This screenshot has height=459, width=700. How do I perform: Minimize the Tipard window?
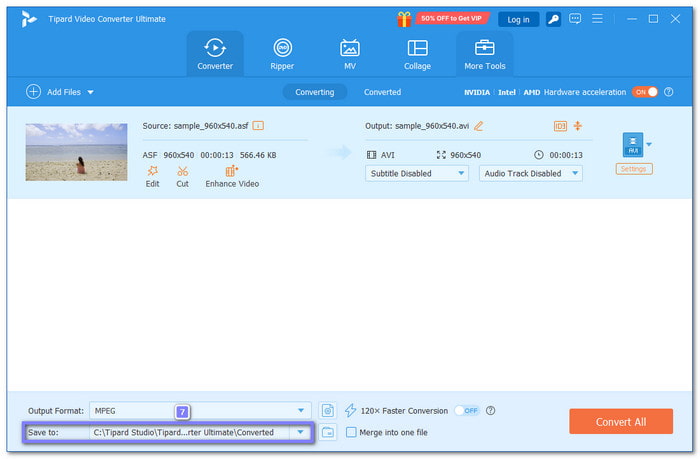coord(632,19)
